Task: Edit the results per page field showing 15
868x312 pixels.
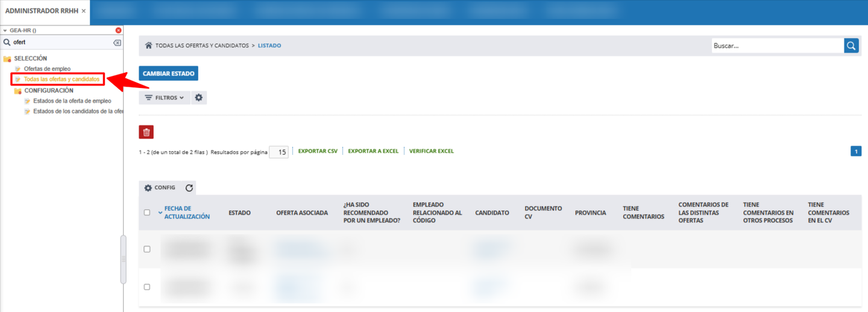Action: pyautogui.click(x=278, y=152)
